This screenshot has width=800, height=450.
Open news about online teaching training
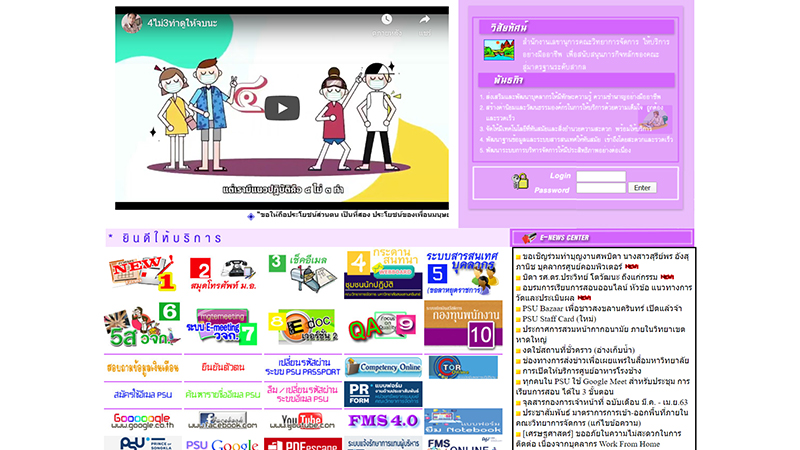(x=604, y=292)
